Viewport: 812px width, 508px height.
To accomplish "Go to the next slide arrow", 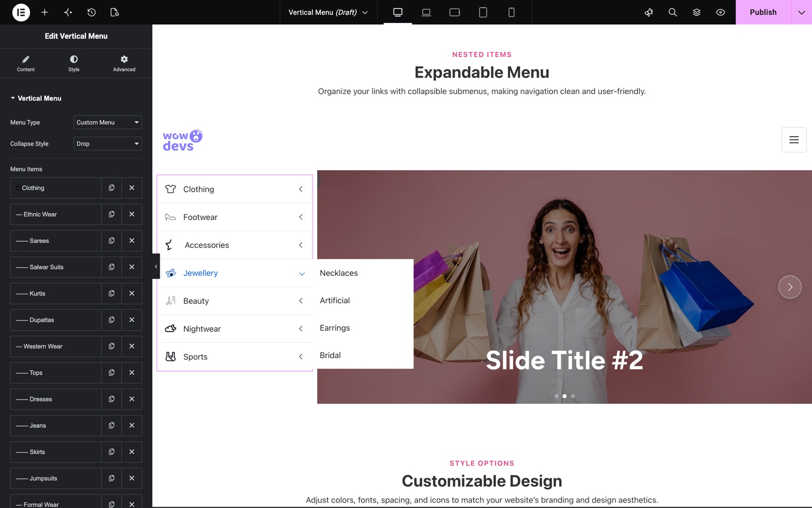I will [790, 287].
